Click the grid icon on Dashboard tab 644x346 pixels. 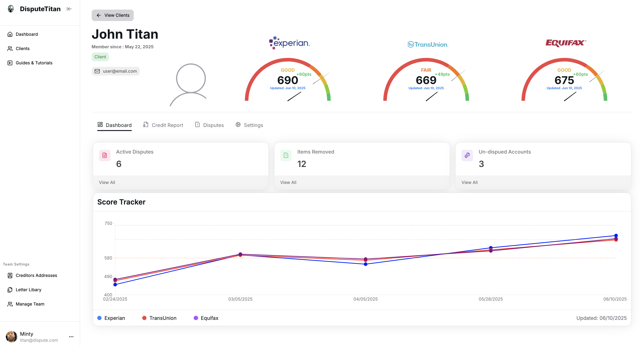click(100, 124)
